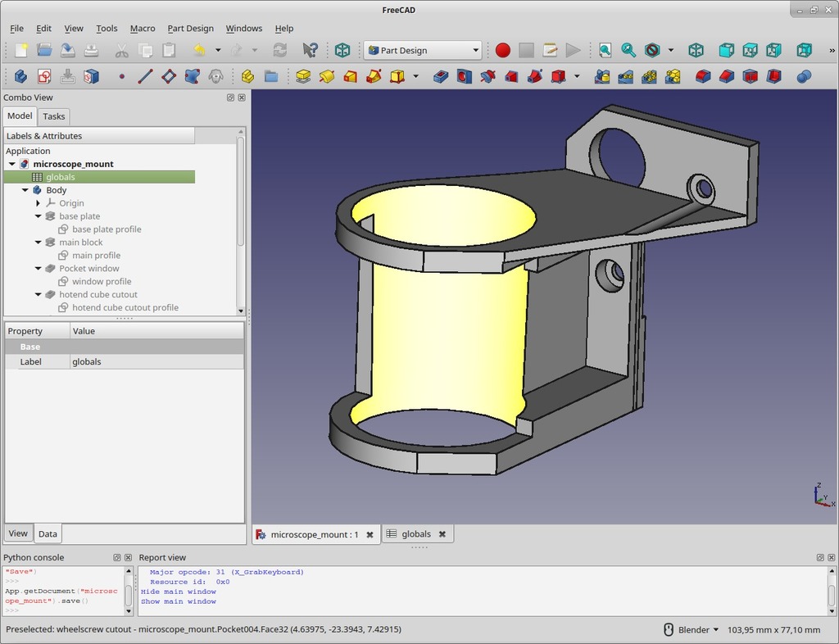Click the datum plane tool
This screenshot has height=644, width=839.
tap(169, 76)
